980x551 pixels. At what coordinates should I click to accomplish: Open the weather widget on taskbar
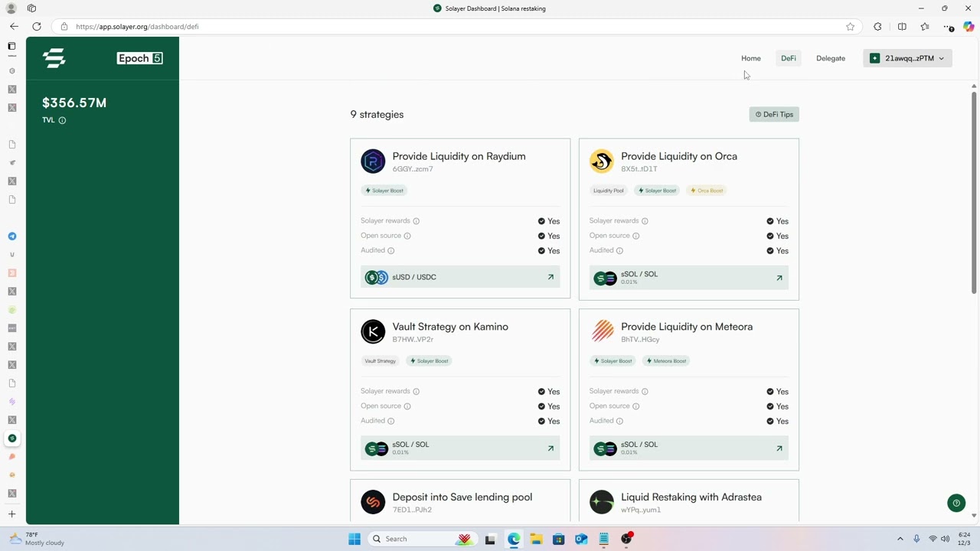coord(37,539)
